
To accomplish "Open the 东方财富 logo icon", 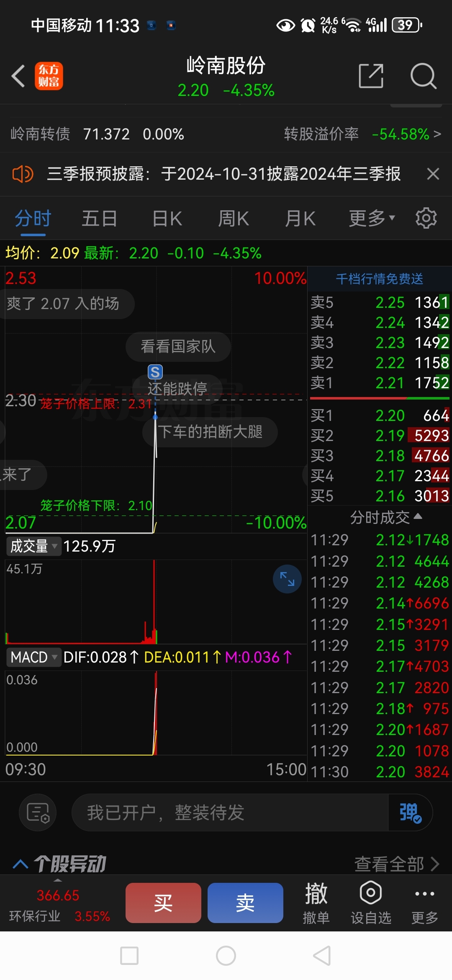I will [x=49, y=76].
